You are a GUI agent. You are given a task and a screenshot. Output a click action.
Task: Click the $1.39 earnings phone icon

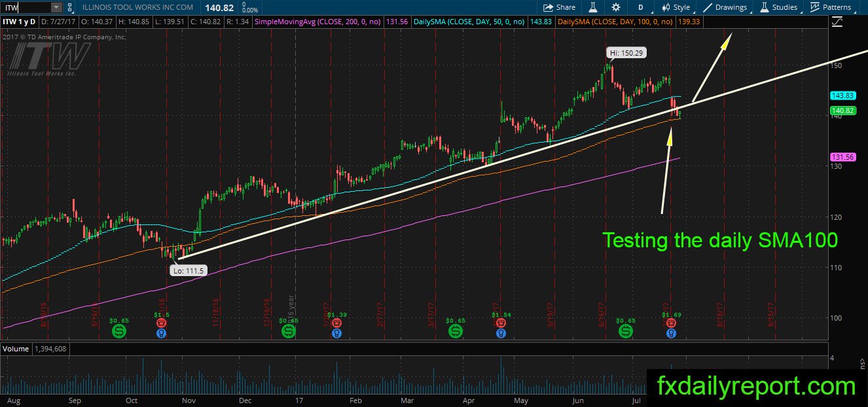(336, 322)
